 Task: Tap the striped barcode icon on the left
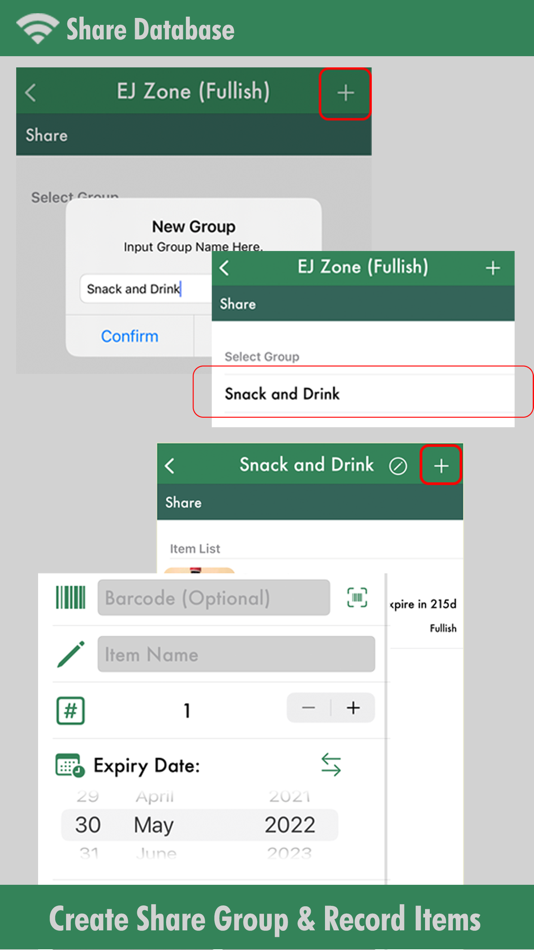71,597
